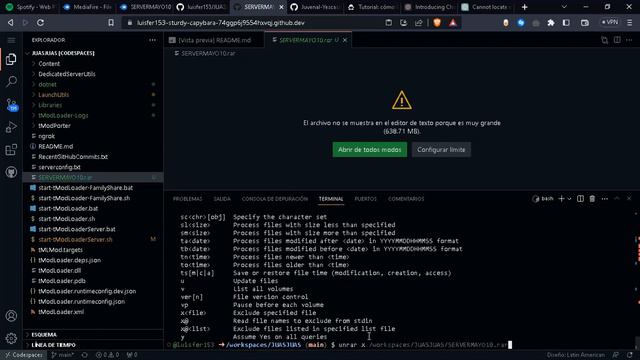640x360 pixels.
Task: Expand the DedicatedServerUtils folder
Action: (67, 74)
